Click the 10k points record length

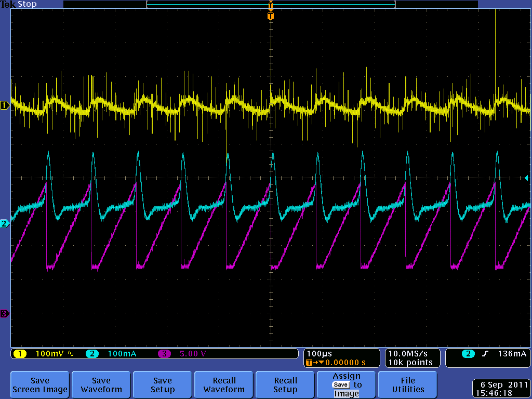click(410, 363)
